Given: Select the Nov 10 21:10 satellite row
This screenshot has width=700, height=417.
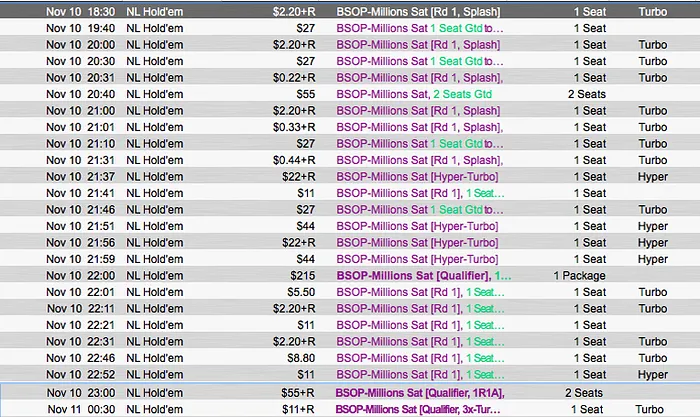Looking at the screenshot, I should (350, 144).
